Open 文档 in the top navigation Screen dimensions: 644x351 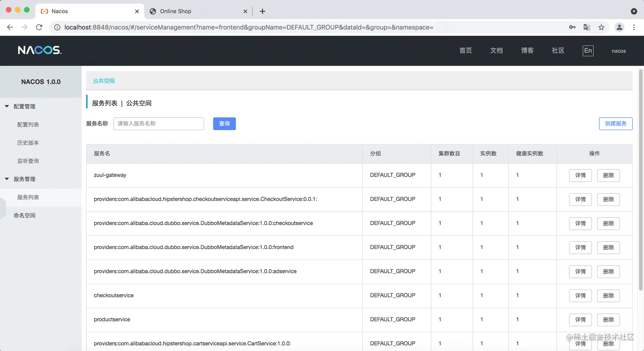click(x=496, y=51)
